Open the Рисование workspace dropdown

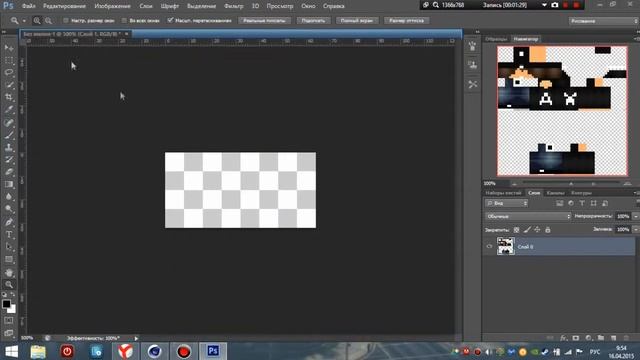click(603, 21)
